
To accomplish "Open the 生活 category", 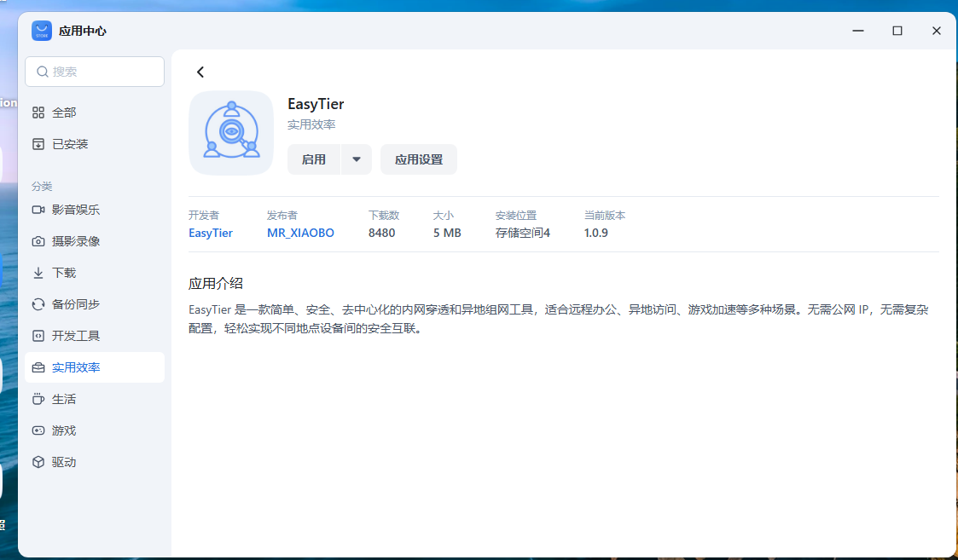I will pyautogui.click(x=95, y=399).
